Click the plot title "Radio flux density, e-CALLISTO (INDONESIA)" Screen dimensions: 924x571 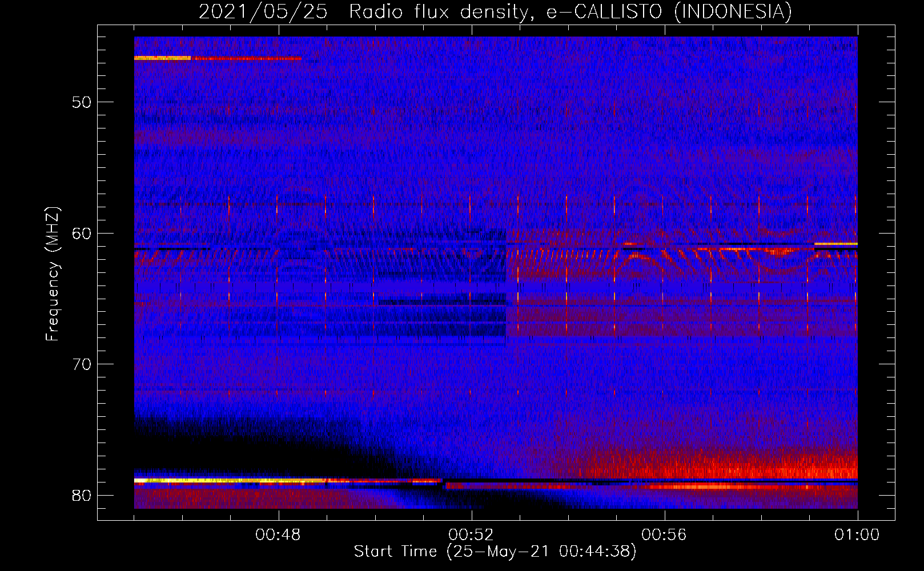tap(571, 11)
